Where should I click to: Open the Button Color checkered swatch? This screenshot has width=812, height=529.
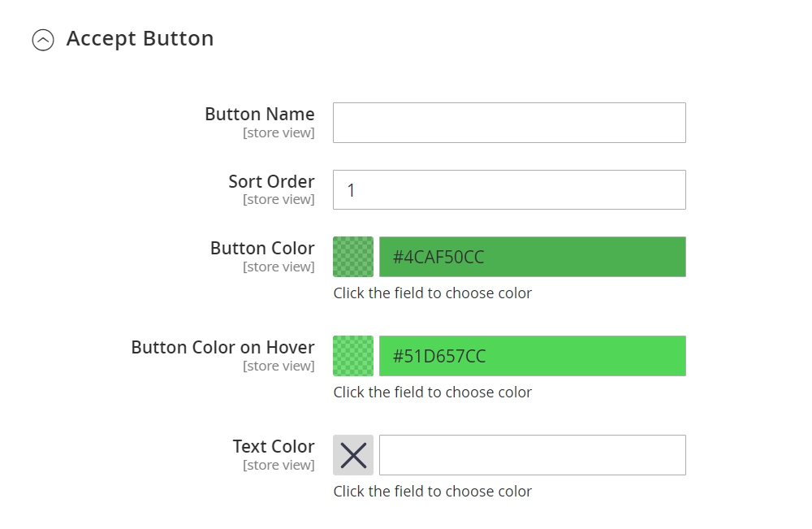tap(353, 257)
